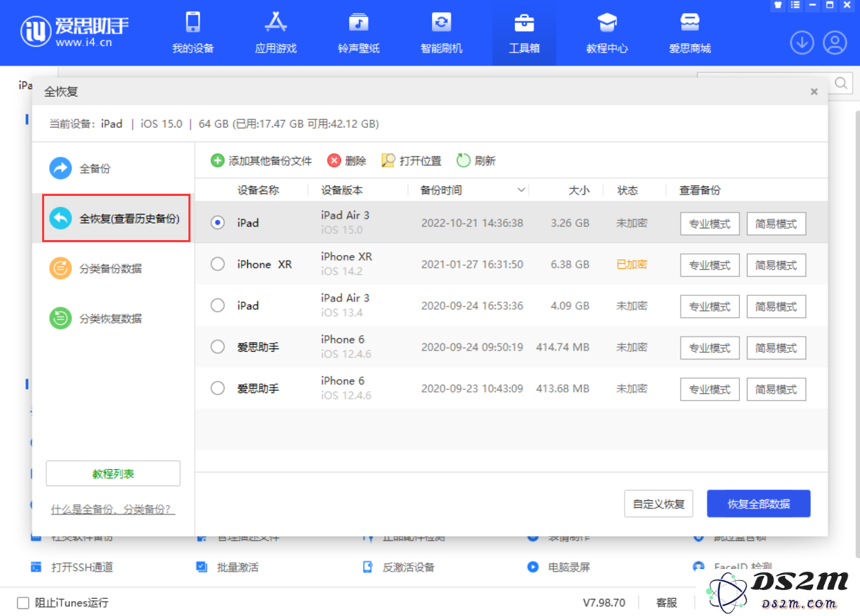Click the 设备版本 column header
Screen dimensions: 860x616
pyautogui.click(x=342, y=190)
